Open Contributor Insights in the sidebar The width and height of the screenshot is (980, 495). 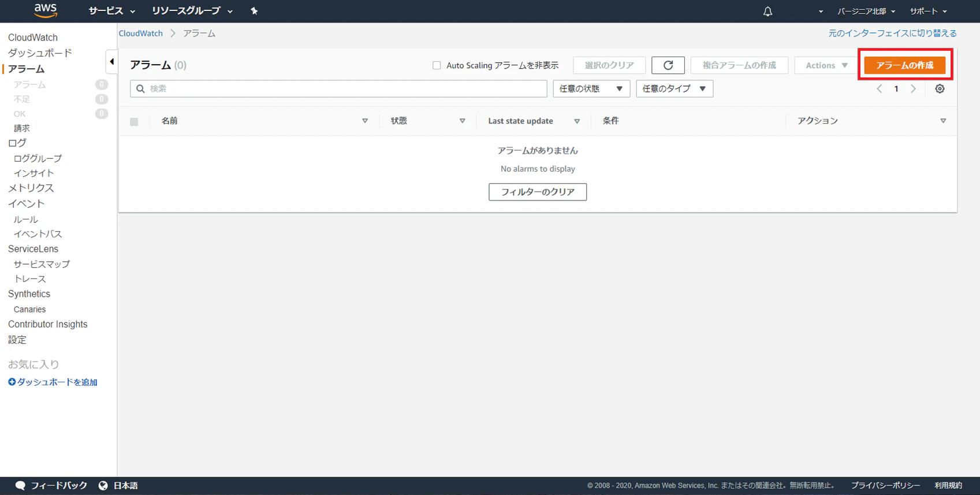pyautogui.click(x=48, y=324)
